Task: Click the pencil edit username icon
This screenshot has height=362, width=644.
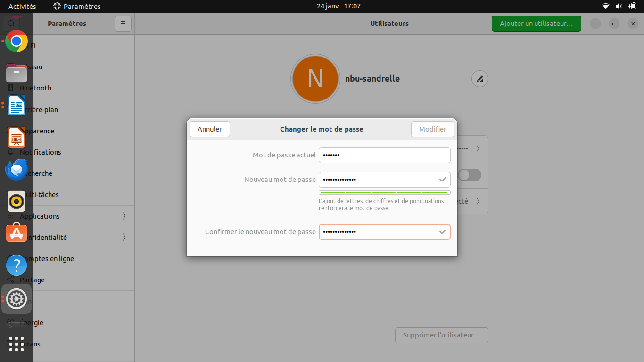Action: (x=480, y=79)
